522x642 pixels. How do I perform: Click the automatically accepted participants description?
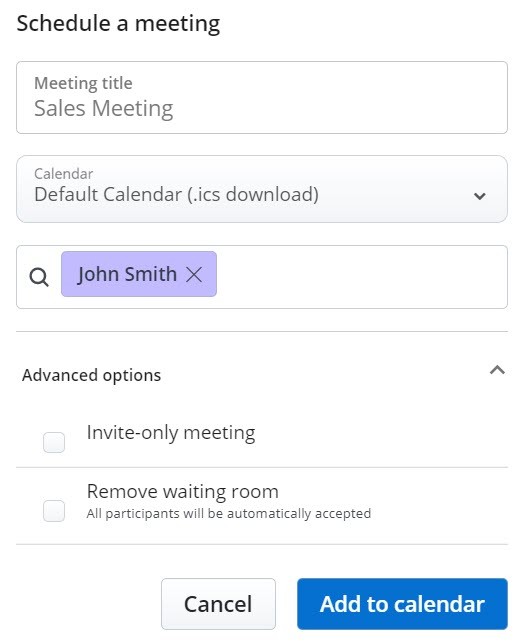(x=228, y=513)
